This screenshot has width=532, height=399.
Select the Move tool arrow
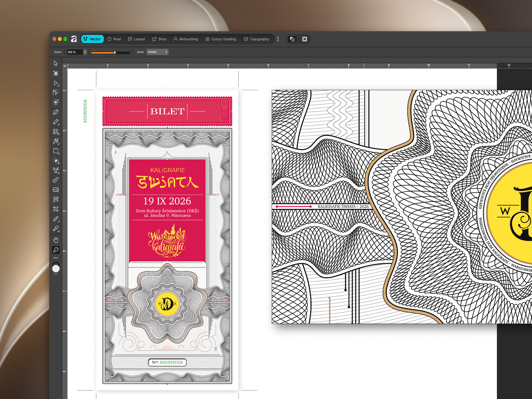pyautogui.click(x=56, y=63)
